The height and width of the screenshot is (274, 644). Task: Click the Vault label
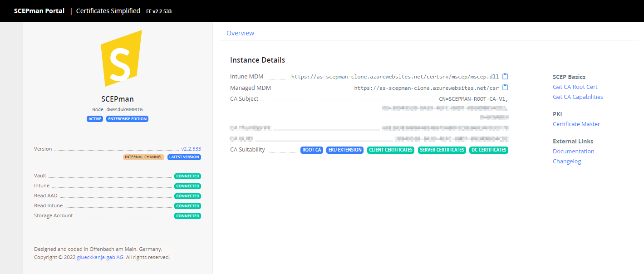[x=40, y=176]
